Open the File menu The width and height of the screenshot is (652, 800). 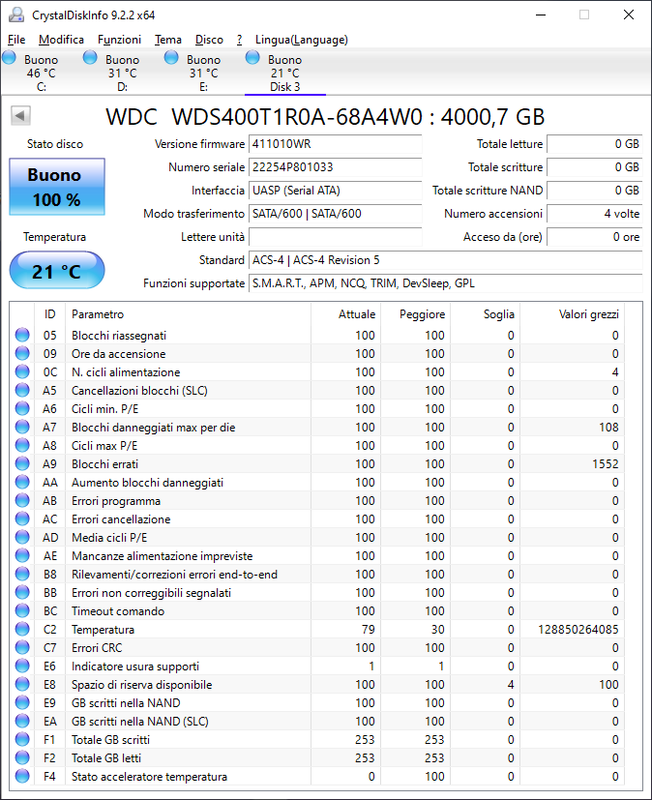[x=16, y=40]
